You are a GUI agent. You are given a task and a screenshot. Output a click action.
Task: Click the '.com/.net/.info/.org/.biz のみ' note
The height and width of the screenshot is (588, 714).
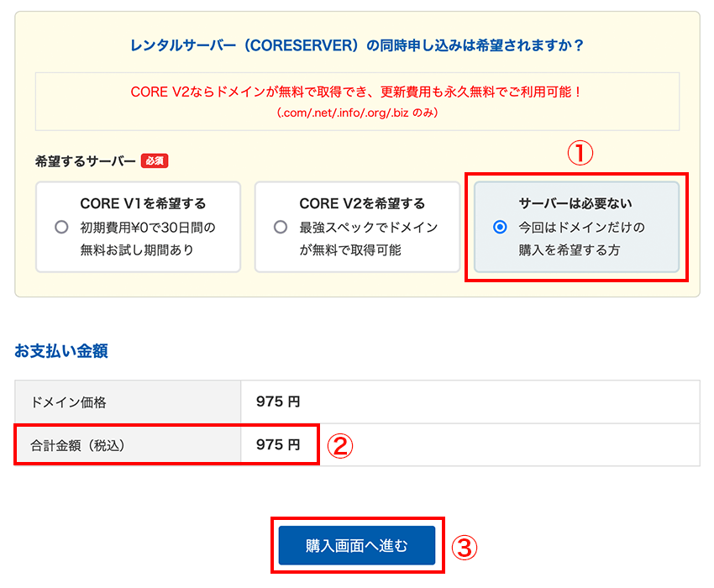(357, 112)
